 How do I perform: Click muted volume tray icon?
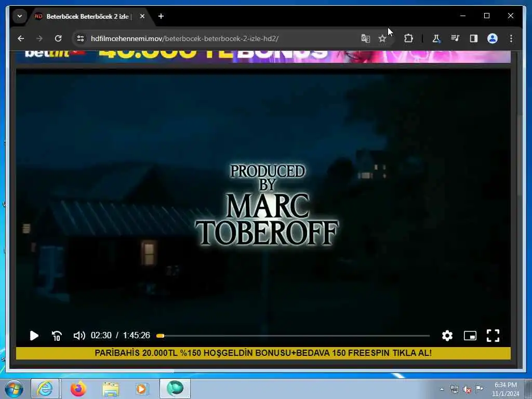click(467, 390)
